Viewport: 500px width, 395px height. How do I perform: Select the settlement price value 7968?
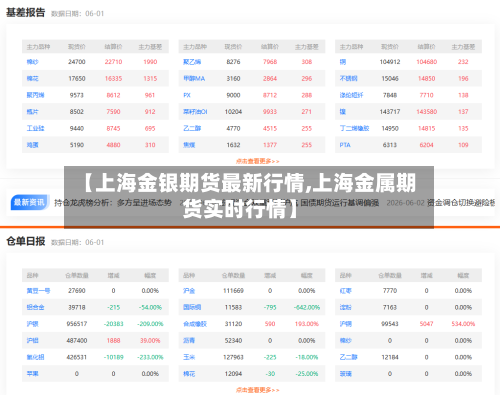tap(270, 62)
